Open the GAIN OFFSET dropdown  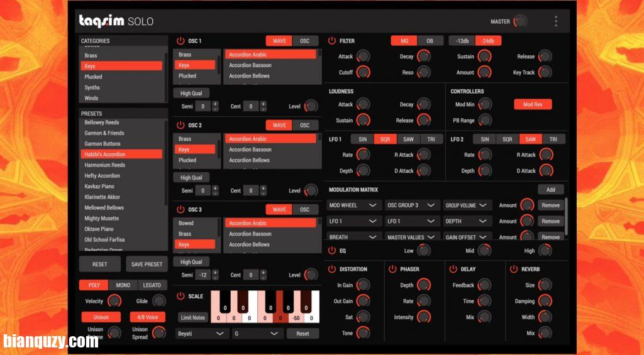point(467,237)
